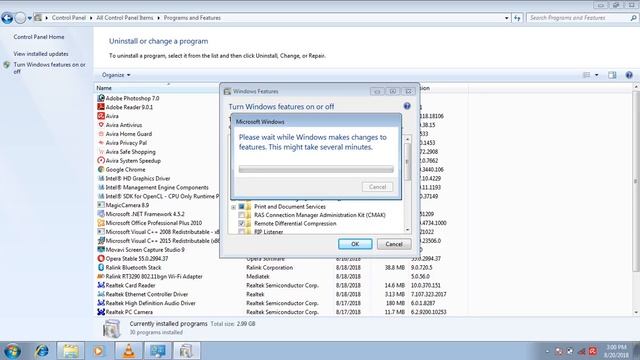Select the Adobe Reader 9.0.1 icon

pos(101,107)
